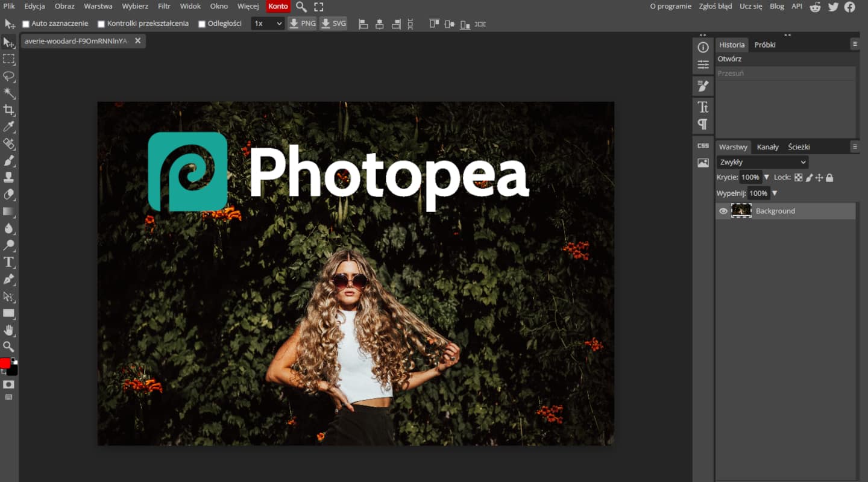
Task: Select the Zoom tool
Action: tap(9, 346)
